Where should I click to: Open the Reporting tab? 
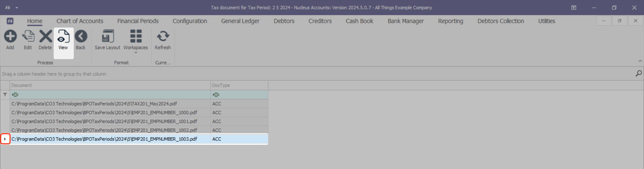(450, 21)
